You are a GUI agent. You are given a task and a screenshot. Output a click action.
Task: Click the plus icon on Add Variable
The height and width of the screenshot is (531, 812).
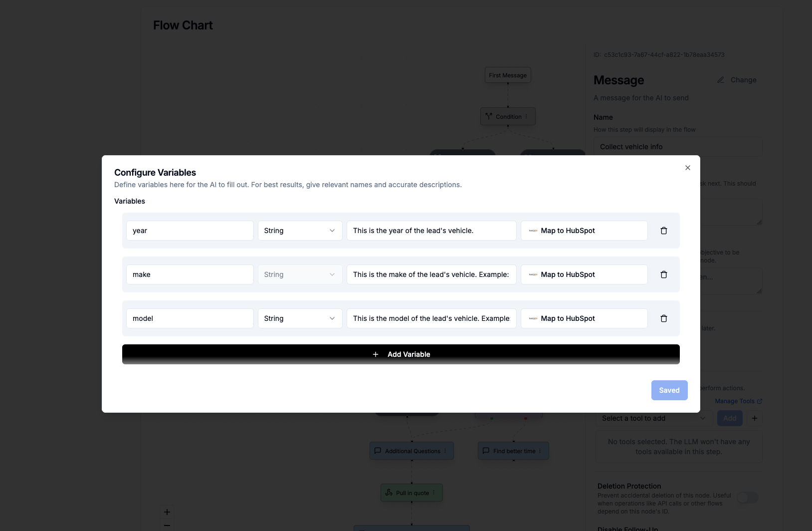(x=376, y=354)
